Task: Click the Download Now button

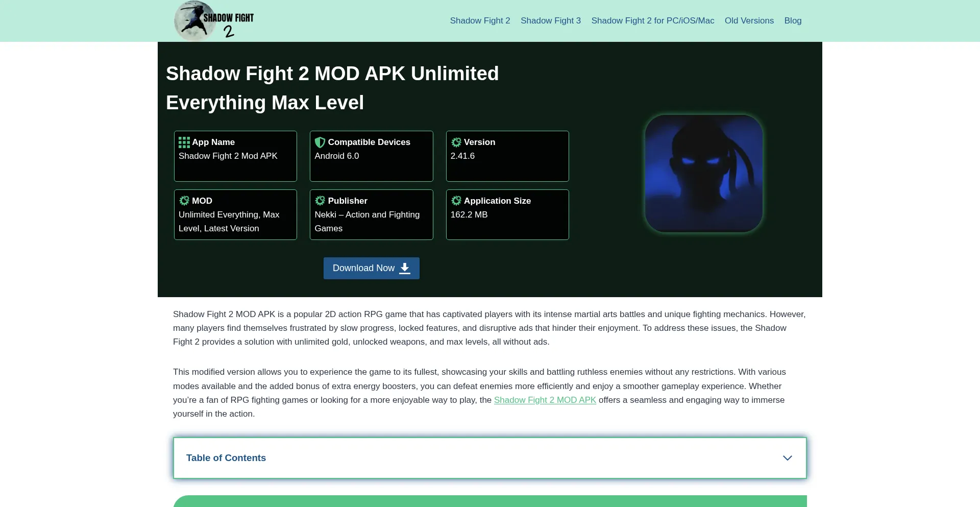Action: 372,268
